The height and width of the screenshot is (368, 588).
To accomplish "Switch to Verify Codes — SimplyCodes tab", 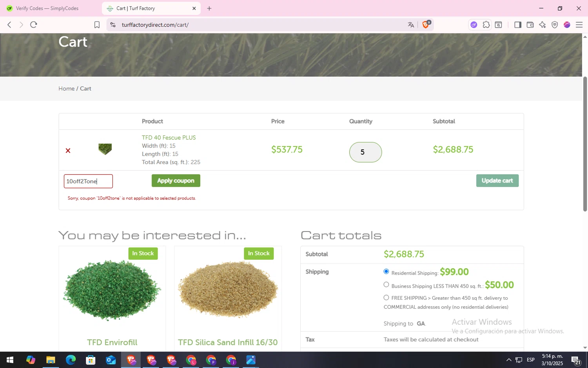I will click(x=47, y=8).
